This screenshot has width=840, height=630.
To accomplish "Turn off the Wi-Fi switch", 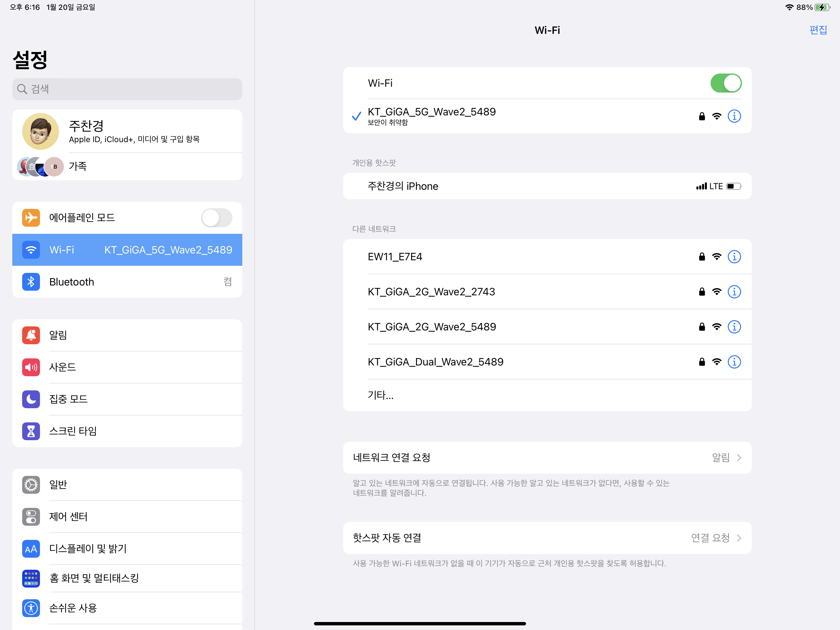I will click(725, 83).
